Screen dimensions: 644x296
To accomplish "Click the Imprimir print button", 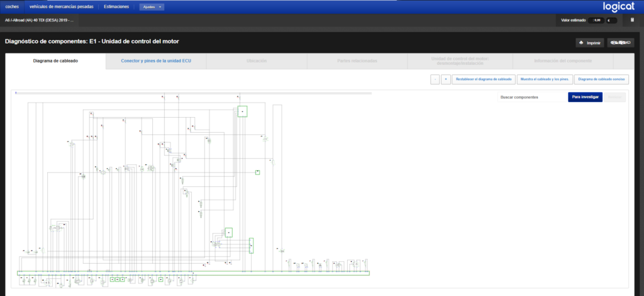I will (x=590, y=43).
